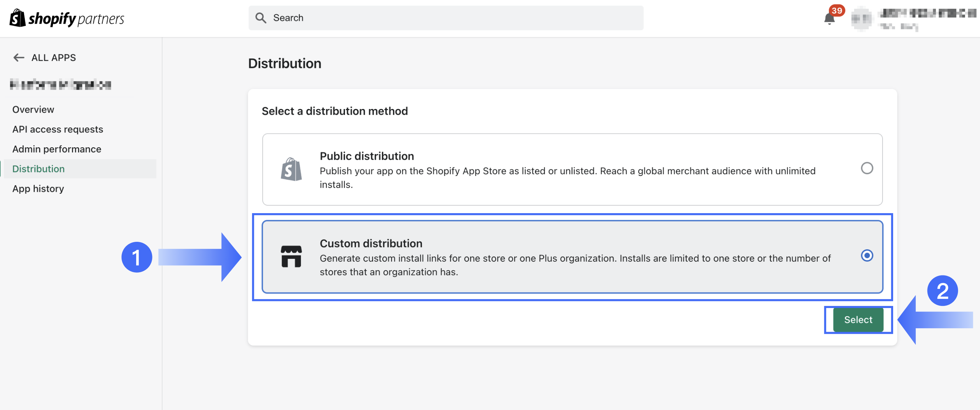980x410 pixels.
Task: Click the storefront icon in Custom distribution
Action: (x=291, y=256)
